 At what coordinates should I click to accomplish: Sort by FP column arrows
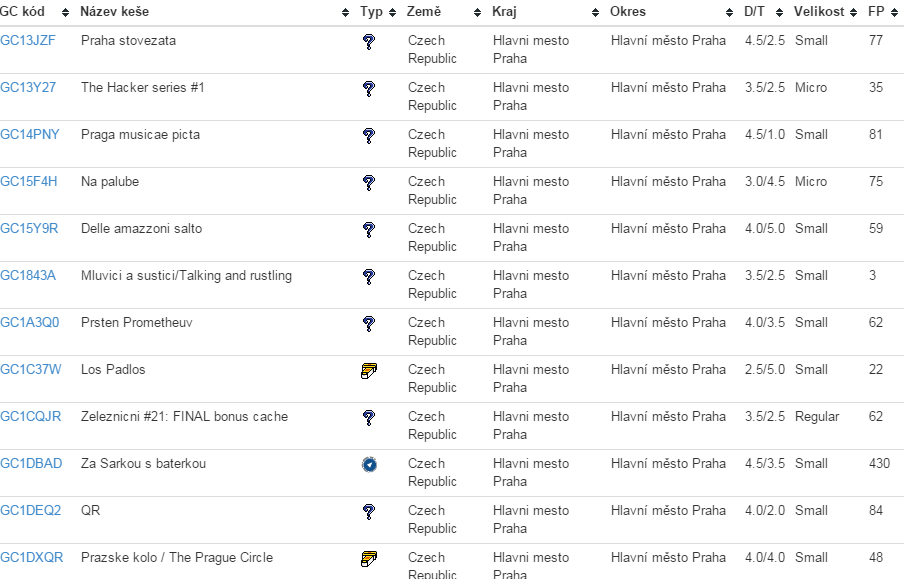894,13
